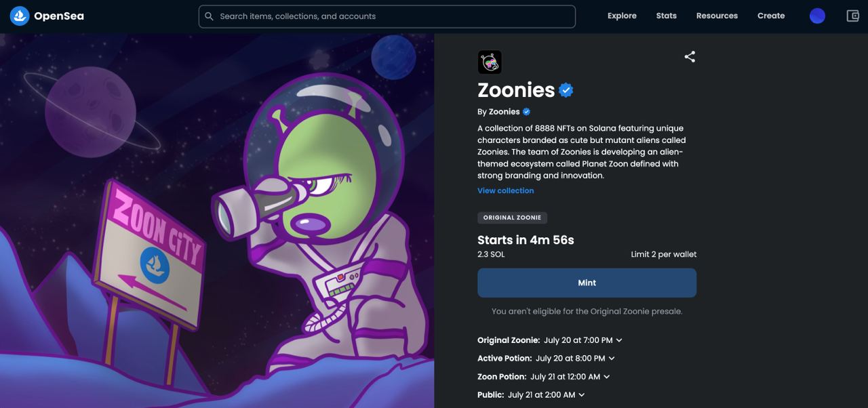The width and height of the screenshot is (868, 408).
Task: Expand the Public stage chevron
Action: tap(581, 395)
